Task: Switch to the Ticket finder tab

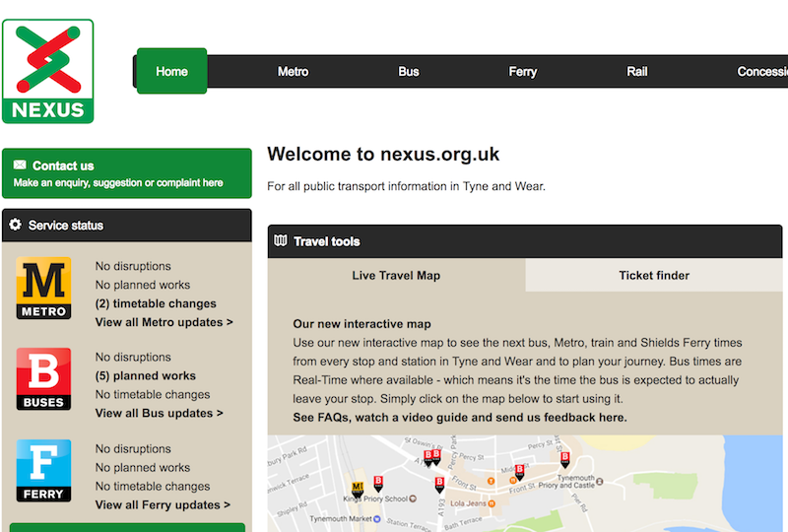Action: [654, 276]
